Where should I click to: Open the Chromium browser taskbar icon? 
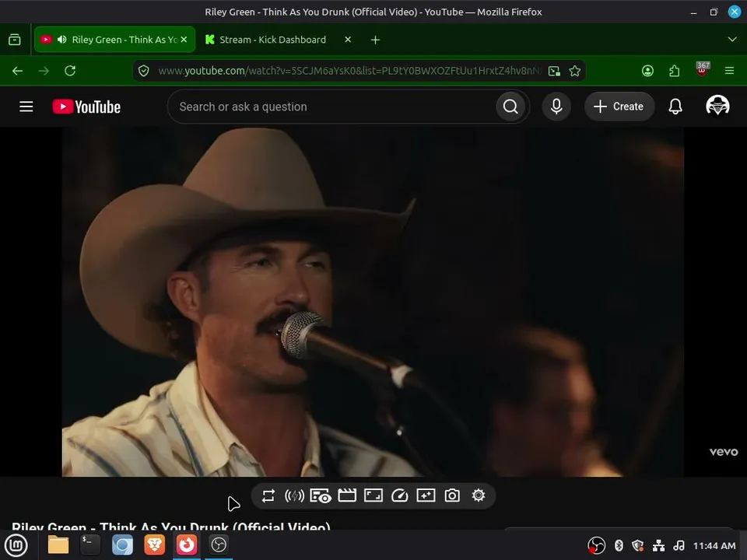pos(122,544)
